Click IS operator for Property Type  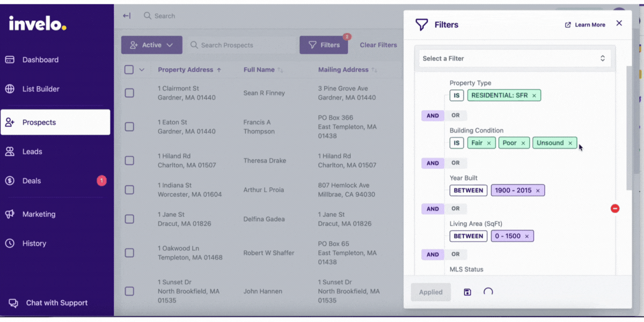coord(457,96)
